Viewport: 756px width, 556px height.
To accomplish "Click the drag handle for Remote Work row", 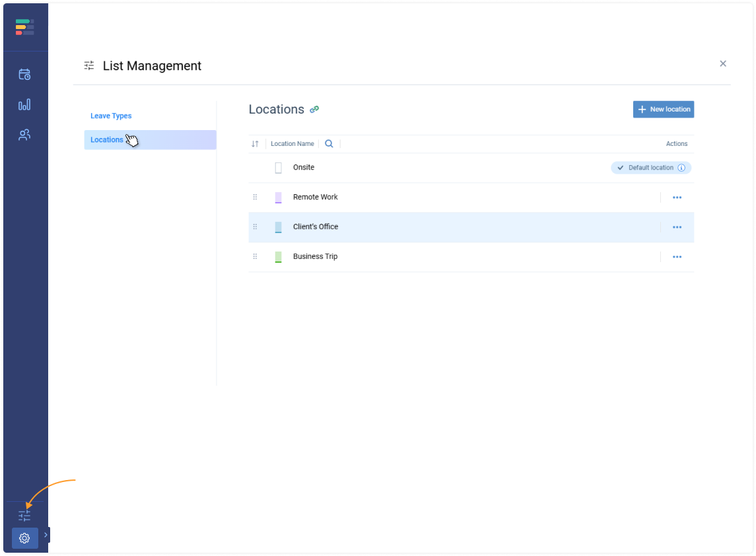I will [x=255, y=197].
